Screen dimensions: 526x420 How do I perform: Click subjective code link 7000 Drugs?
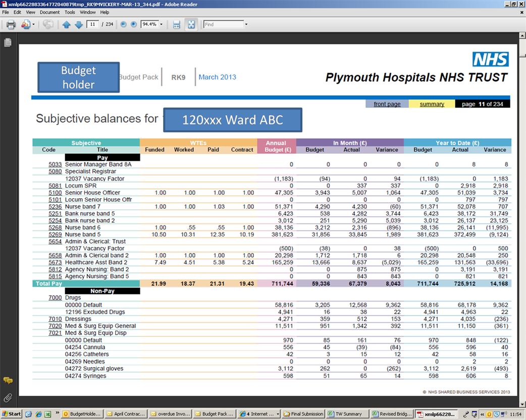tap(55, 297)
